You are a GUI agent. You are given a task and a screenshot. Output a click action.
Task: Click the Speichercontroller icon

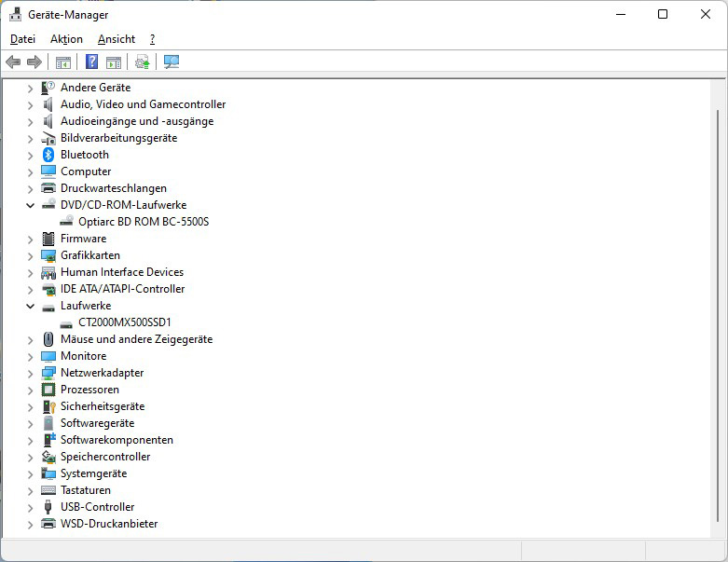pyautogui.click(x=48, y=457)
